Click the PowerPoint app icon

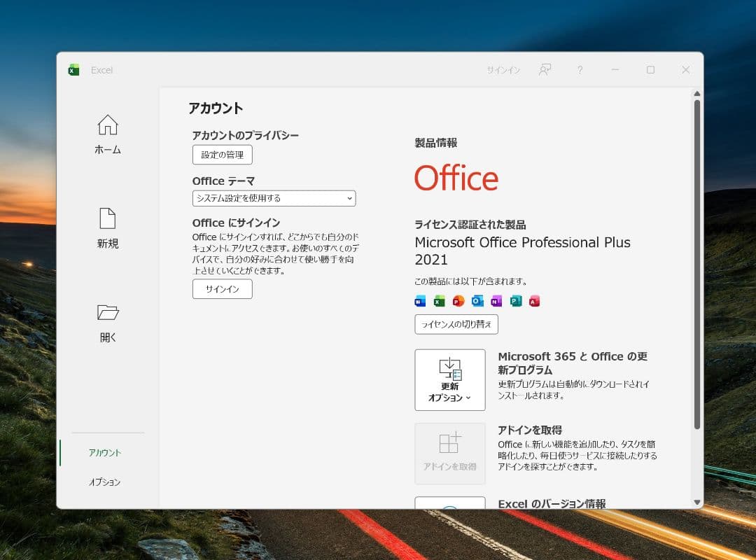pyautogui.click(x=458, y=301)
